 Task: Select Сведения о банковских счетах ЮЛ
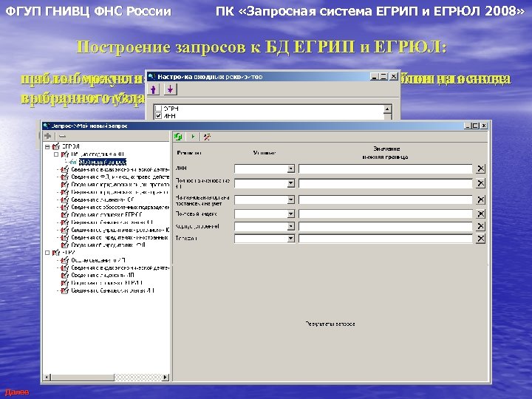pyautogui.click(x=112, y=222)
